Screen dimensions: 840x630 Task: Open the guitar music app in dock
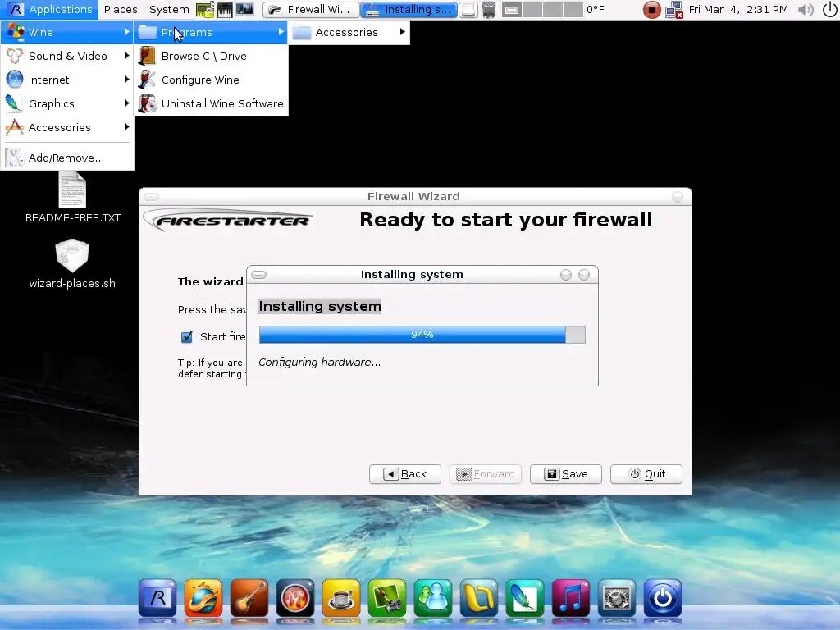(249, 597)
